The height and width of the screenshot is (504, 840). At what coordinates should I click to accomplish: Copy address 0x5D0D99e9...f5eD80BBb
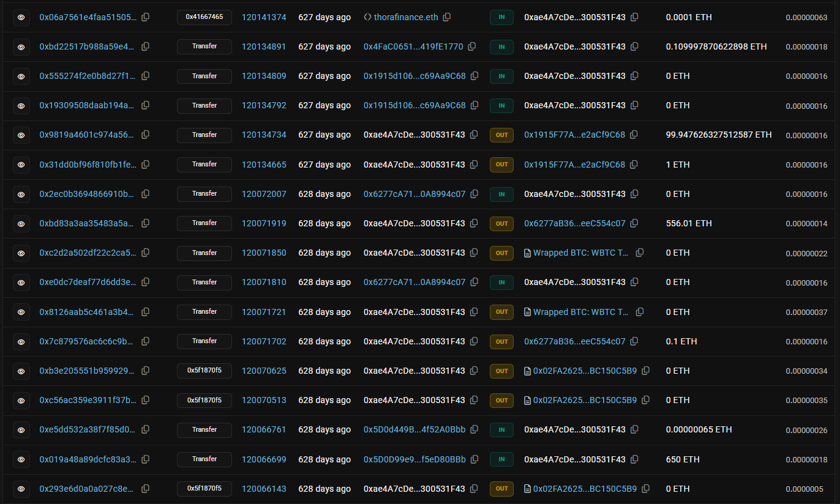pos(474,459)
